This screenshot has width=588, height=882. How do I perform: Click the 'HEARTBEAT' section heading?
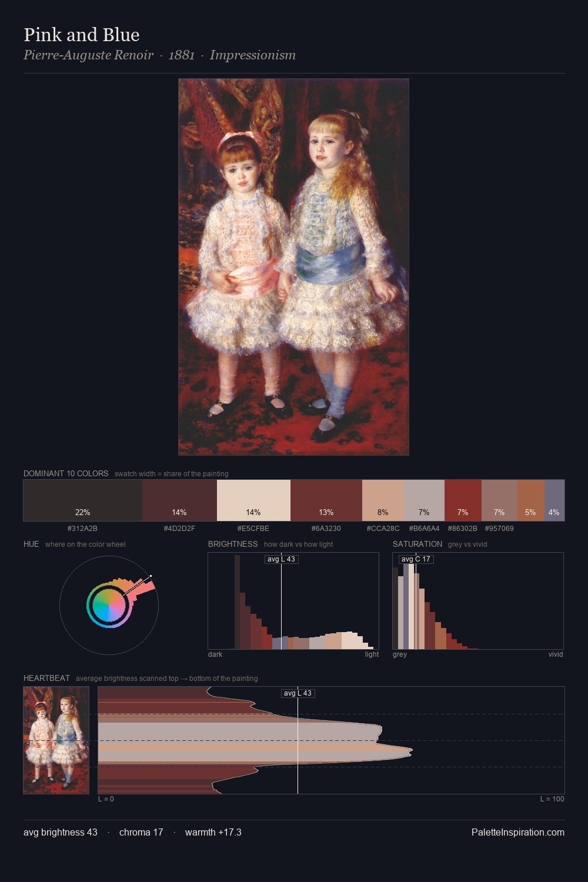[46, 678]
